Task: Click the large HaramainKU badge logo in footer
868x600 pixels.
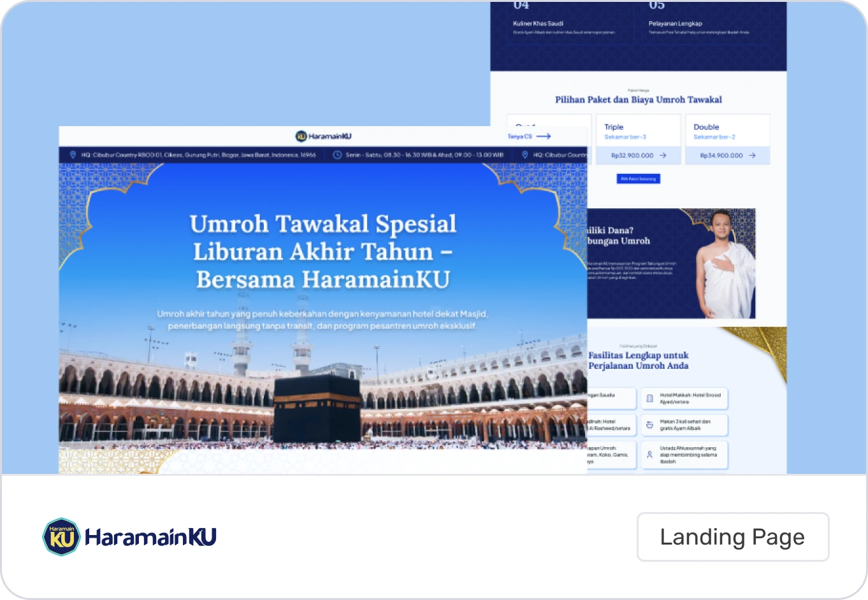Action: click(x=62, y=537)
